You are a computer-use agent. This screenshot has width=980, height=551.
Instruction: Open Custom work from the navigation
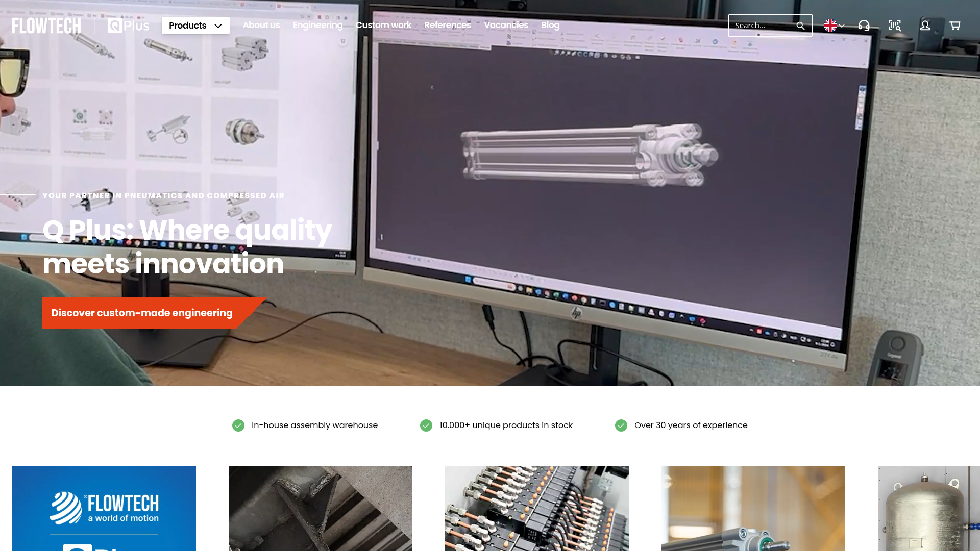point(383,25)
